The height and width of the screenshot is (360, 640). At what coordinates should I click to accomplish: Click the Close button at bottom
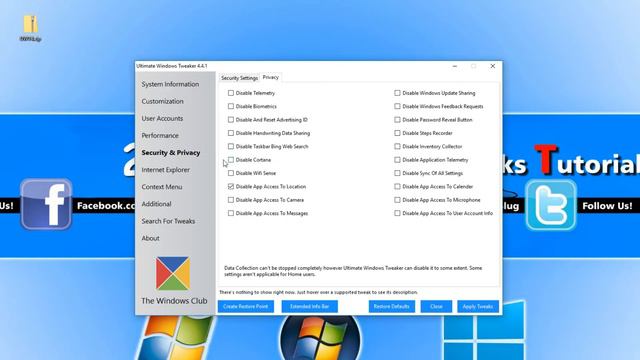tap(436, 307)
